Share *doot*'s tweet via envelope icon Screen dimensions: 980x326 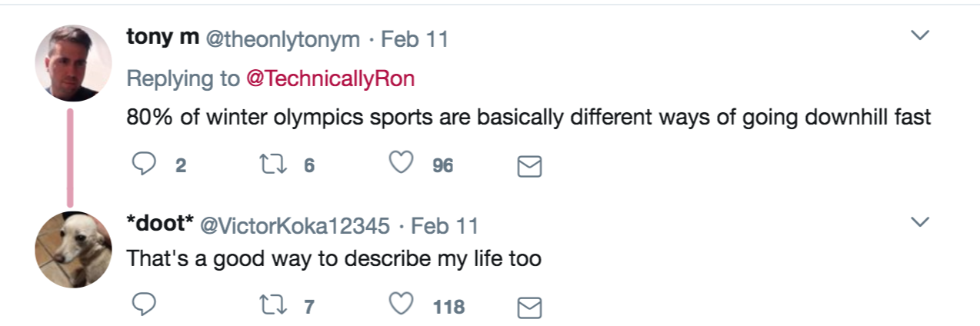coord(529,308)
